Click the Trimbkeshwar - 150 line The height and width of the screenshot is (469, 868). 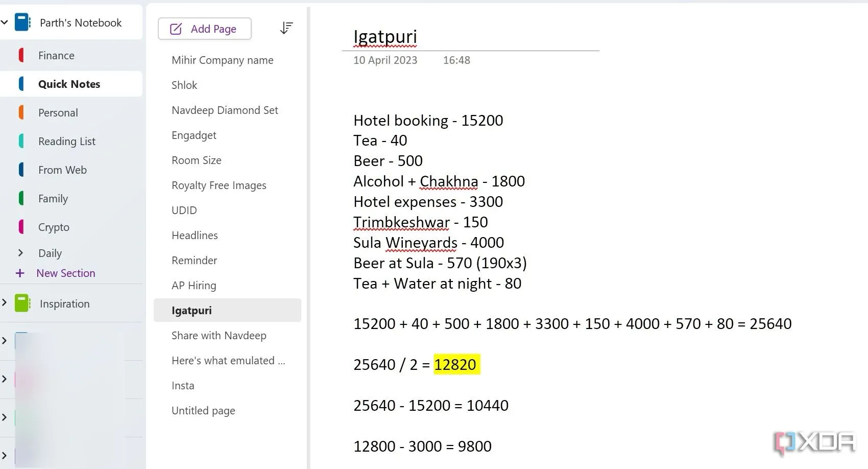tap(420, 222)
